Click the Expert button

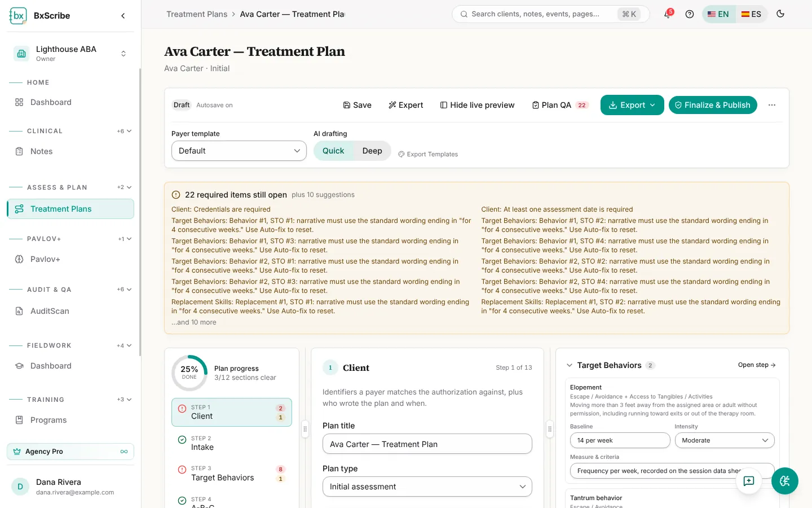pyautogui.click(x=406, y=105)
